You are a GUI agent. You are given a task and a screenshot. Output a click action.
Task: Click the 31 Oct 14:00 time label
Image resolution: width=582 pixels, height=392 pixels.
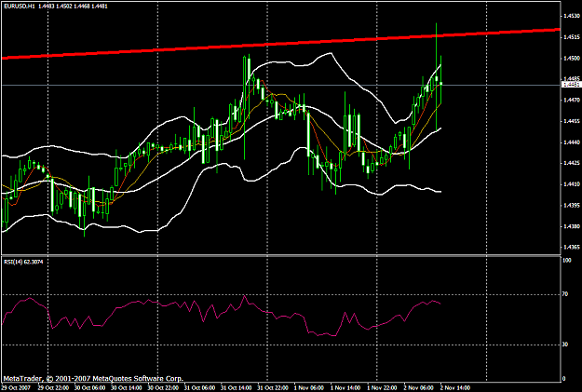tap(237, 388)
